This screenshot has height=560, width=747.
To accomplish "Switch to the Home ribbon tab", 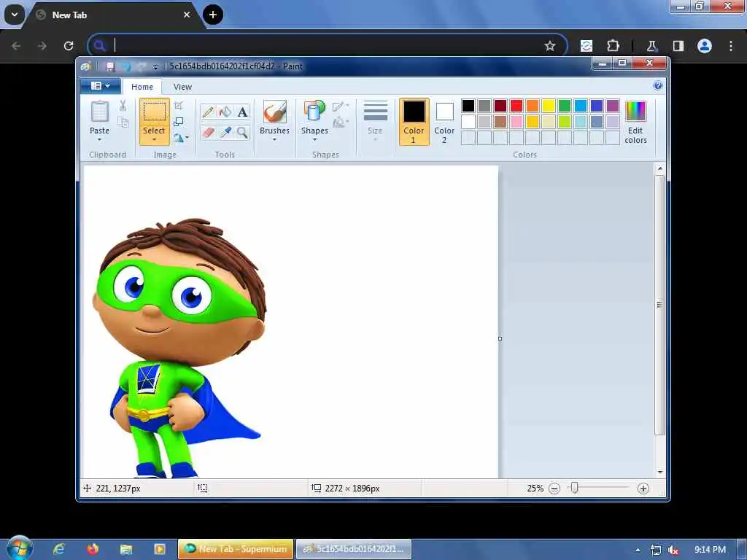I will coord(142,87).
